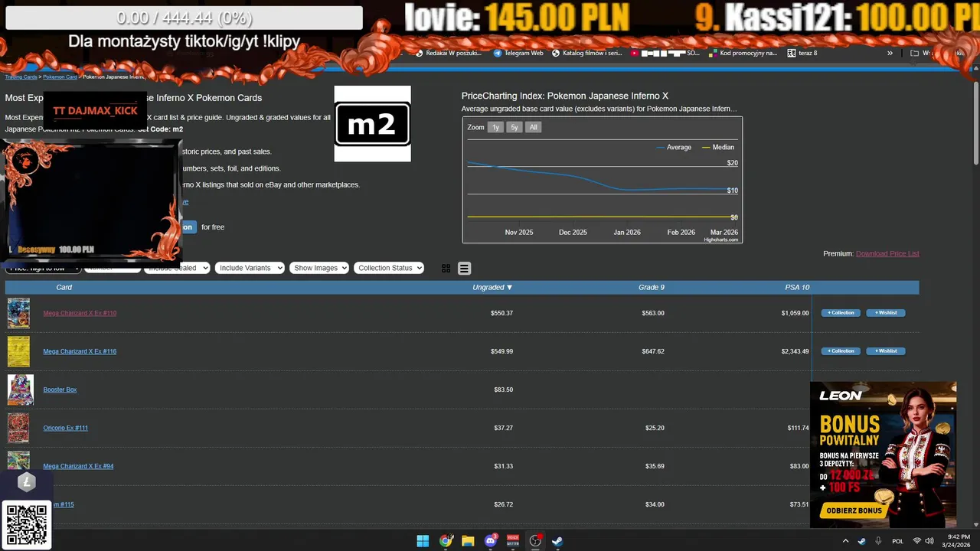
Task: Click the microphone tray icon
Action: [x=877, y=541]
